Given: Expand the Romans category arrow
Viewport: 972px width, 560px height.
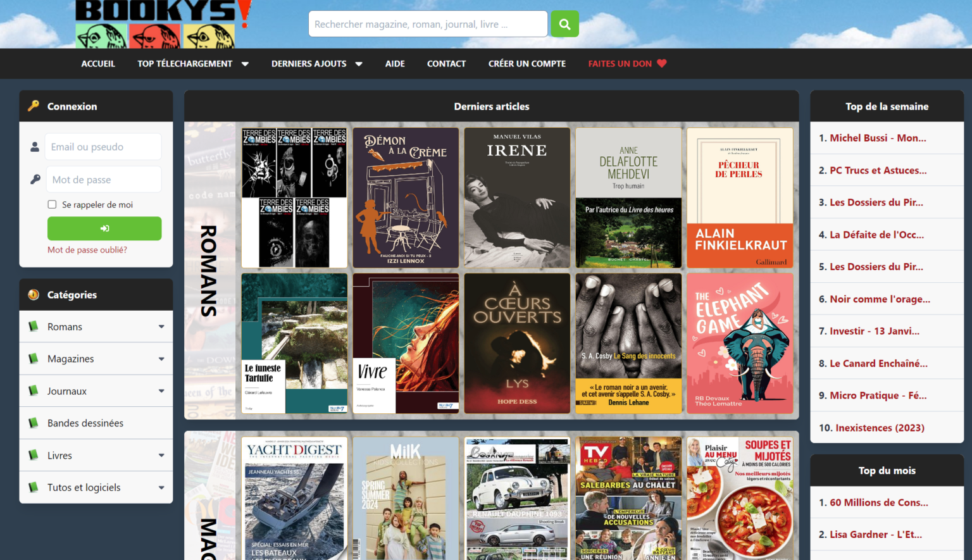Looking at the screenshot, I should click(161, 327).
